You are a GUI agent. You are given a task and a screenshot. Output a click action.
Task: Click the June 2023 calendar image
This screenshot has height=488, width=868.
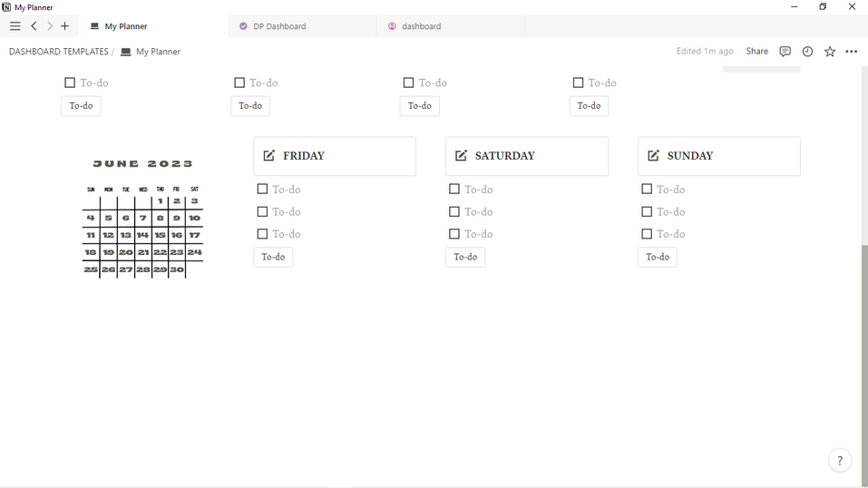(142, 218)
